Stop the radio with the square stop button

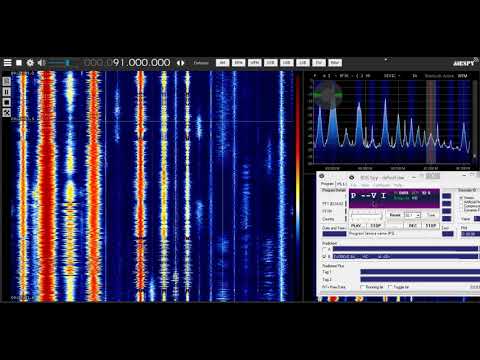(x=19, y=63)
